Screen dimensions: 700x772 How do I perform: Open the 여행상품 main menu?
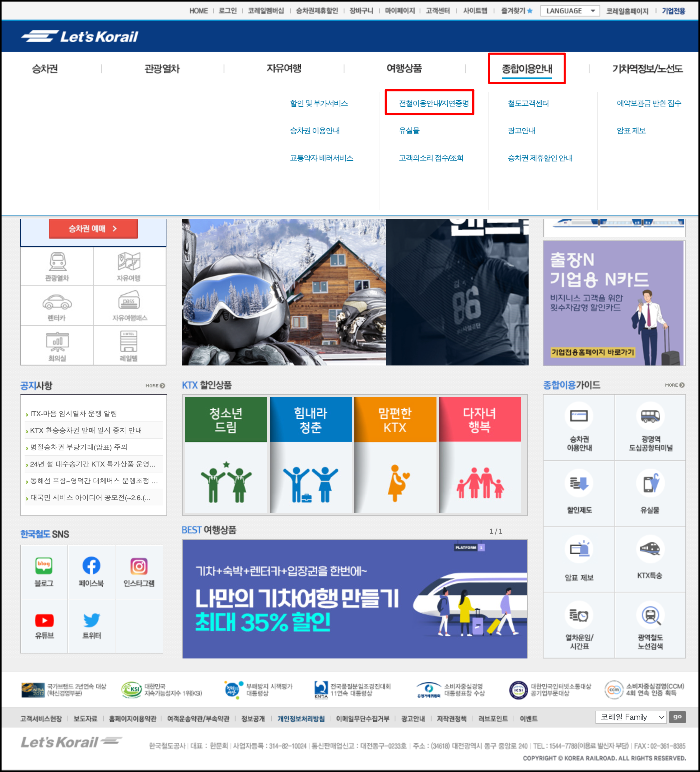(404, 68)
